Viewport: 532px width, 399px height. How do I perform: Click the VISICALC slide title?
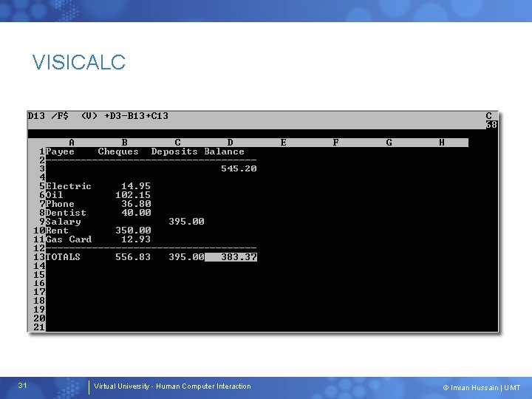[79, 62]
